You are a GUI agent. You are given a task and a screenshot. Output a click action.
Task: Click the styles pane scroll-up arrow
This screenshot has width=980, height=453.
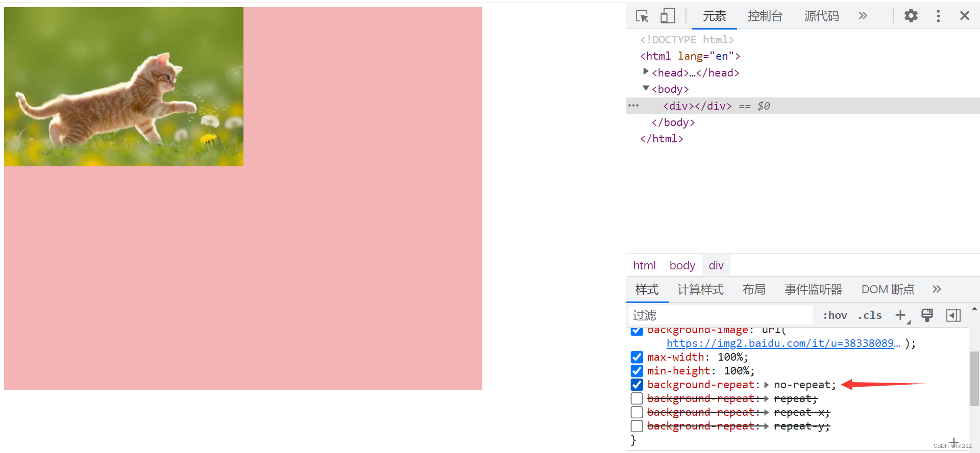[x=974, y=309]
